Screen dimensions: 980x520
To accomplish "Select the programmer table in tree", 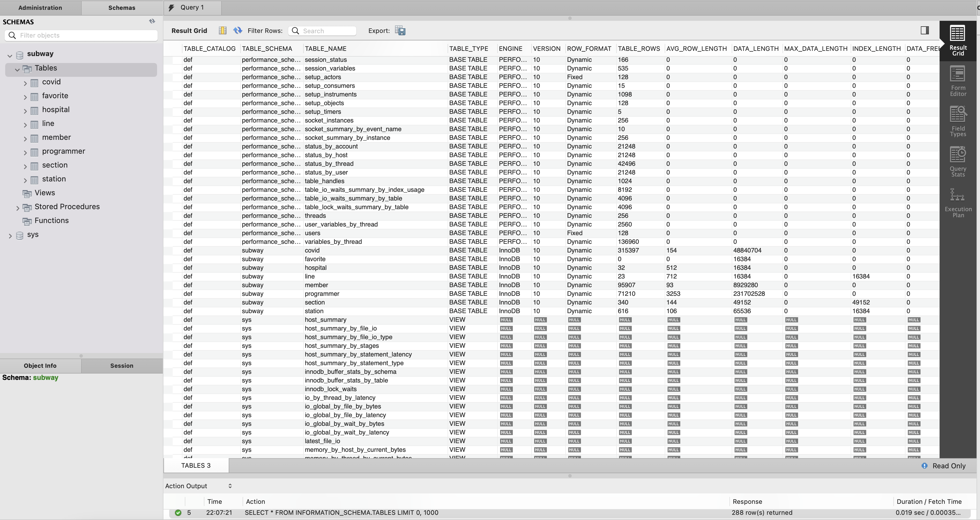I will click(64, 151).
